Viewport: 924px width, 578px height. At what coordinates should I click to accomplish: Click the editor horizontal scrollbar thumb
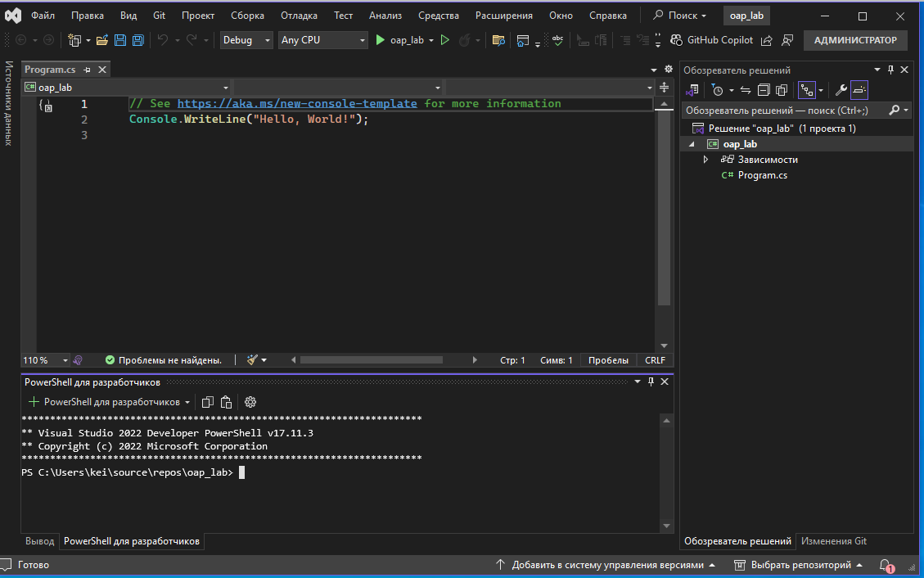pyautogui.click(x=371, y=360)
